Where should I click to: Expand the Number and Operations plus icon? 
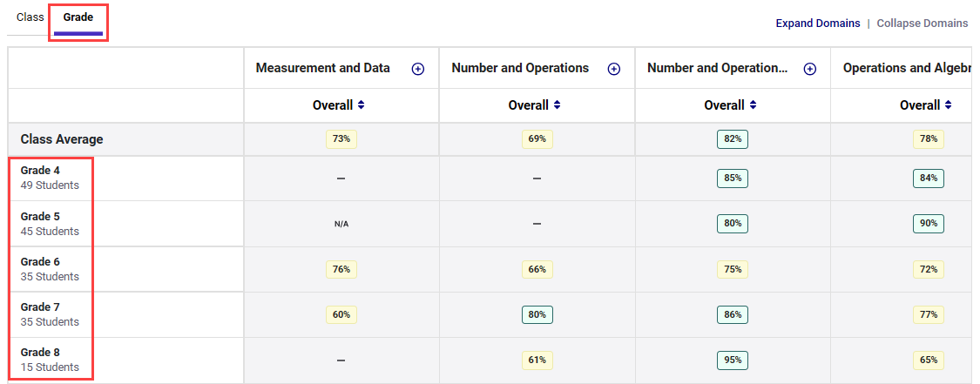(x=613, y=69)
